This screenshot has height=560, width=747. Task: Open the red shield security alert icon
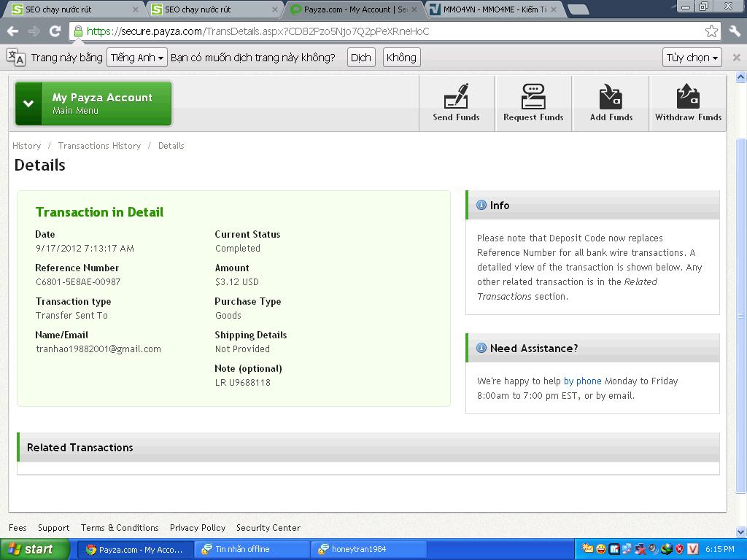pyautogui.click(x=679, y=549)
